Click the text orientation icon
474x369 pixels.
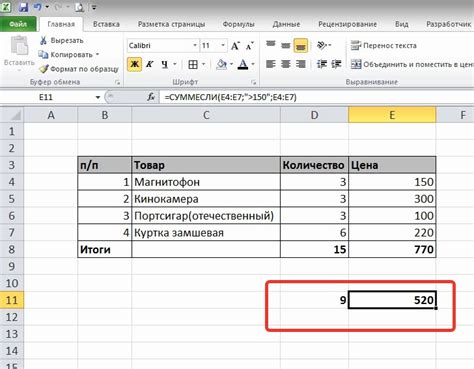coord(322,45)
